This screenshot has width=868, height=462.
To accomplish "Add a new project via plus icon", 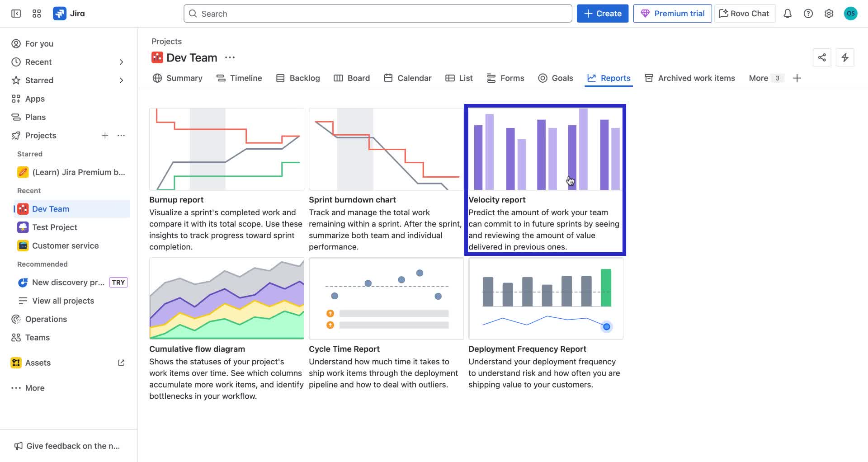I will (x=105, y=135).
